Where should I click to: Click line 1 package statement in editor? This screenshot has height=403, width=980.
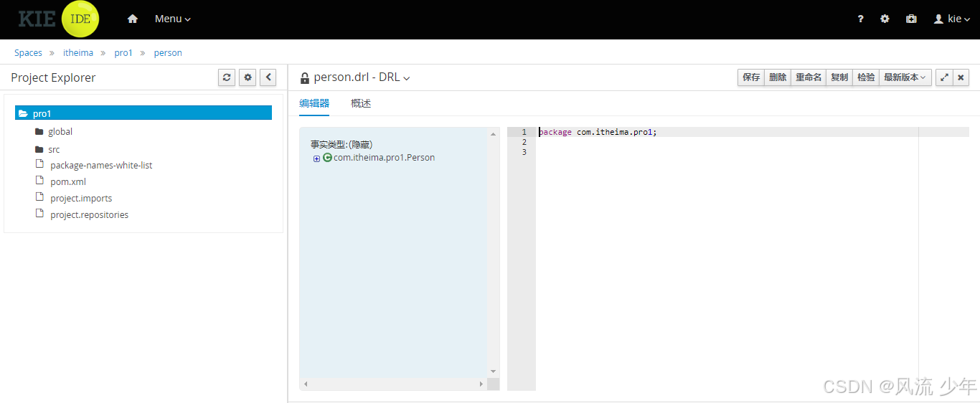pyautogui.click(x=598, y=132)
